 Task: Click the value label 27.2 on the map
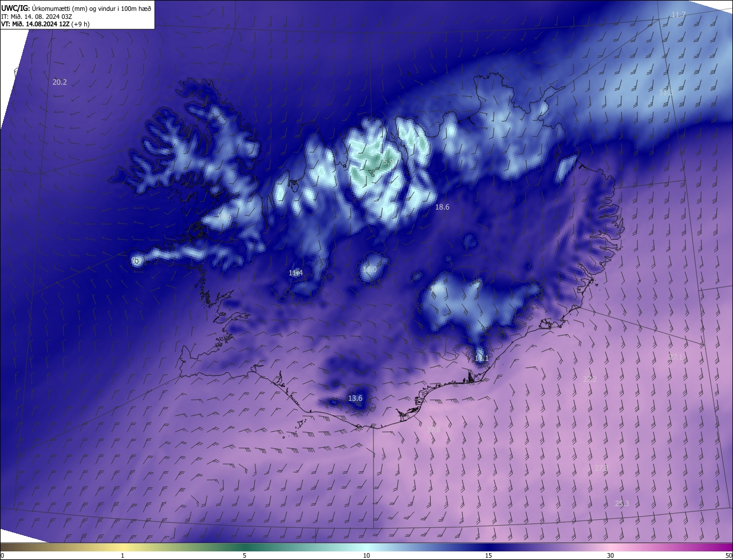[590, 380]
